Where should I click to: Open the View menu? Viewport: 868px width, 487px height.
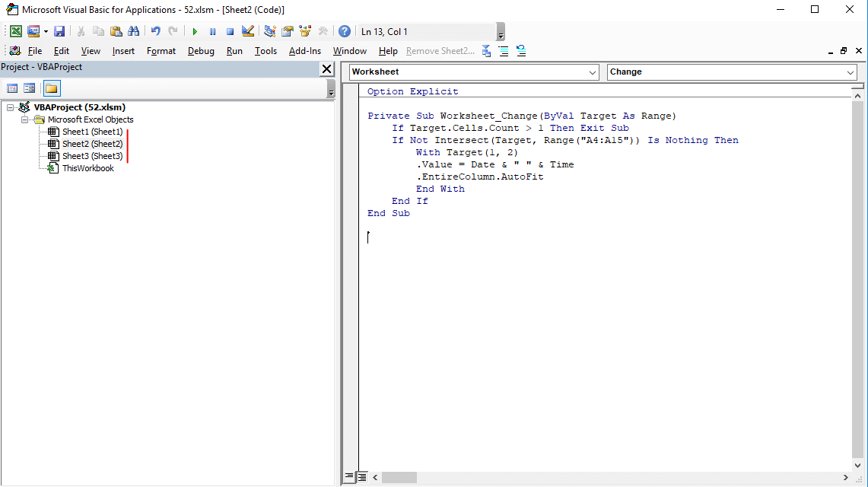click(91, 51)
